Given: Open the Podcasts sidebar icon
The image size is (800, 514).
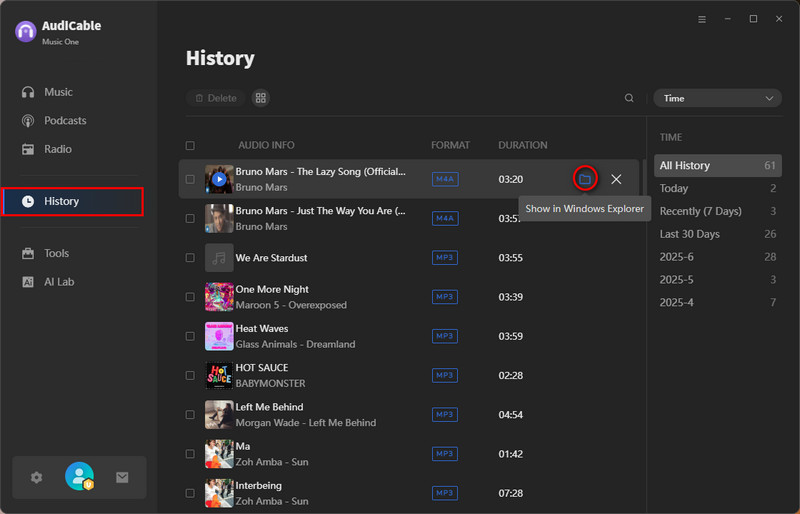Looking at the screenshot, I should point(28,120).
